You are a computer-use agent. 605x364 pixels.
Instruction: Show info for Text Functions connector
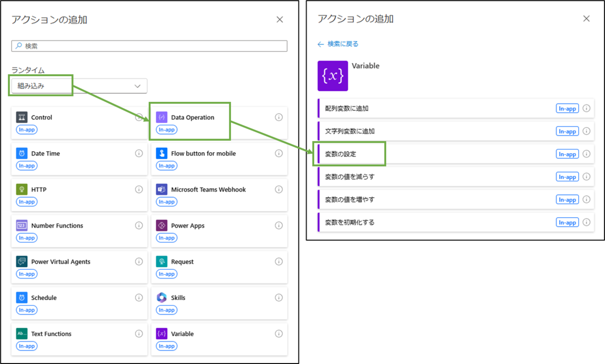(x=139, y=334)
